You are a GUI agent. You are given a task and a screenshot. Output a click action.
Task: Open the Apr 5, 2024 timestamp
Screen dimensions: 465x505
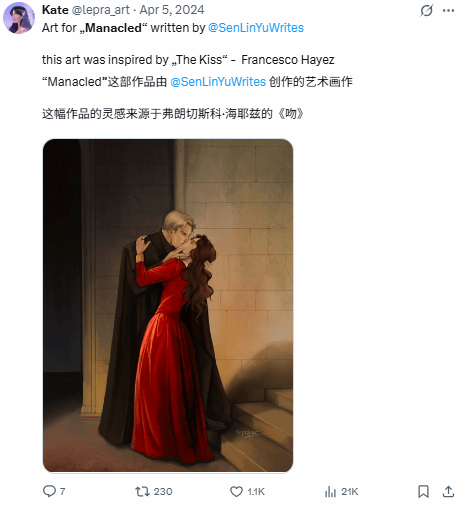click(x=172, y=10)
